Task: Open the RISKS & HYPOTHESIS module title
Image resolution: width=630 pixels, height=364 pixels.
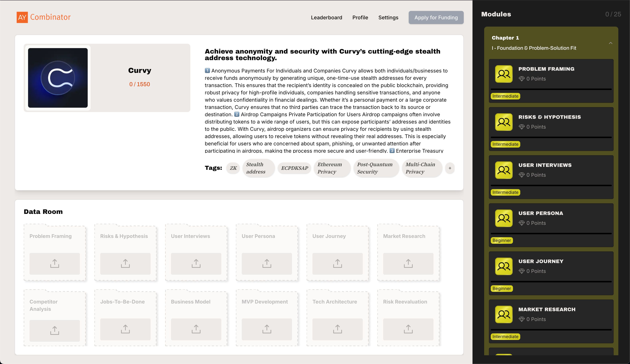Action: (x=549, y=117)
